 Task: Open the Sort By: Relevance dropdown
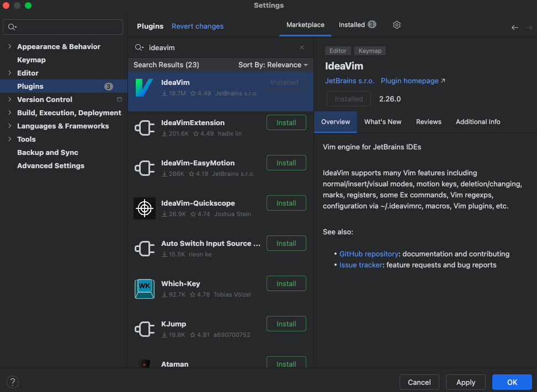tap(273, 65)
